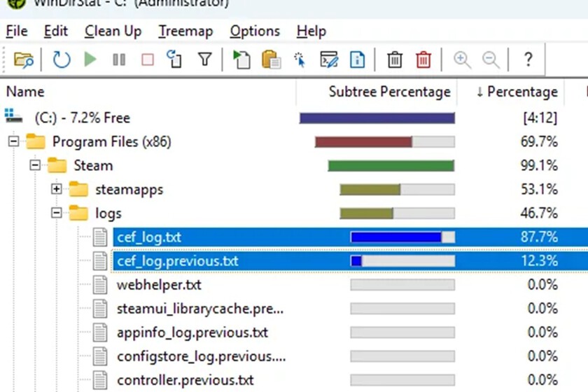Click the steamapps folder icon

coord(78,189)
